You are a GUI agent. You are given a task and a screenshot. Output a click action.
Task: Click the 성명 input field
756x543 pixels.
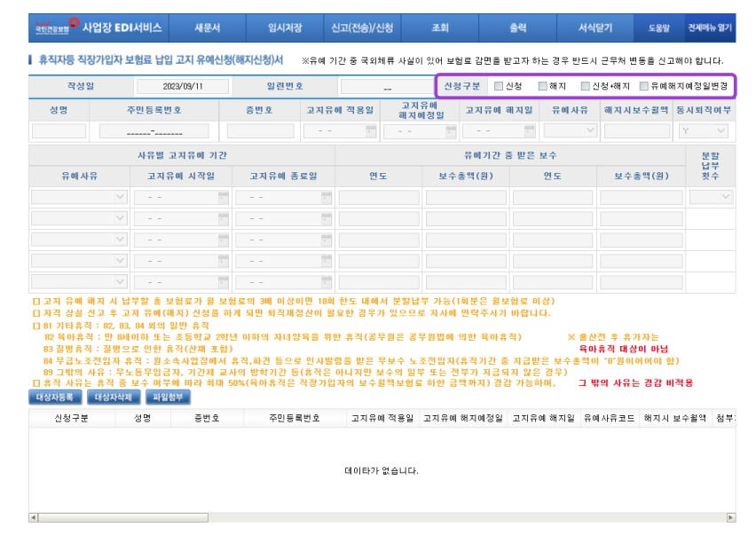59,130
